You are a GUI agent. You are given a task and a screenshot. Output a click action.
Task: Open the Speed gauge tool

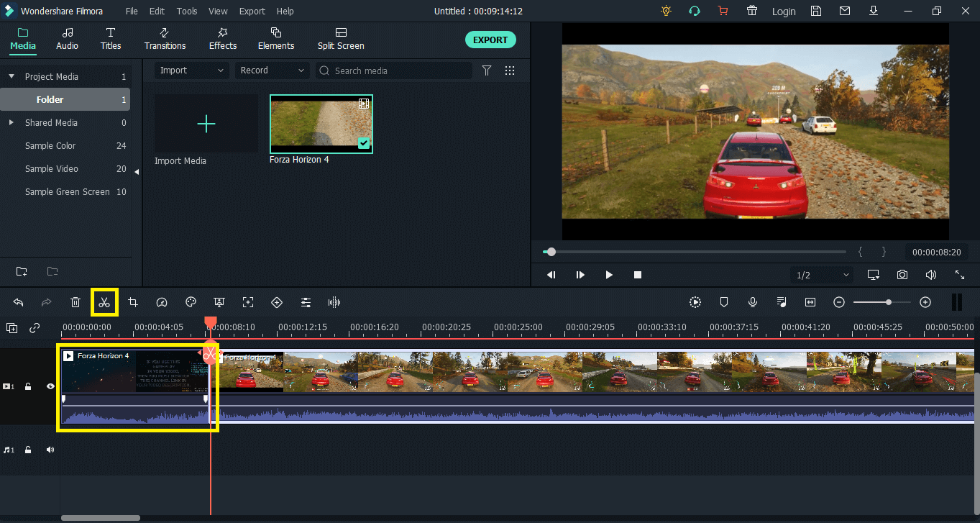(x=162, y=302)
